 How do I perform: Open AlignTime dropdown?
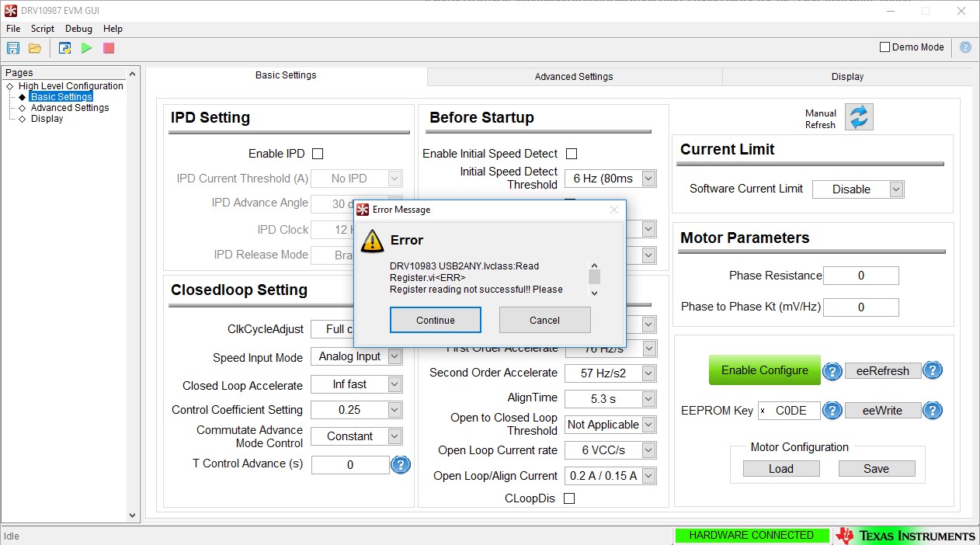tap(649, 399)
